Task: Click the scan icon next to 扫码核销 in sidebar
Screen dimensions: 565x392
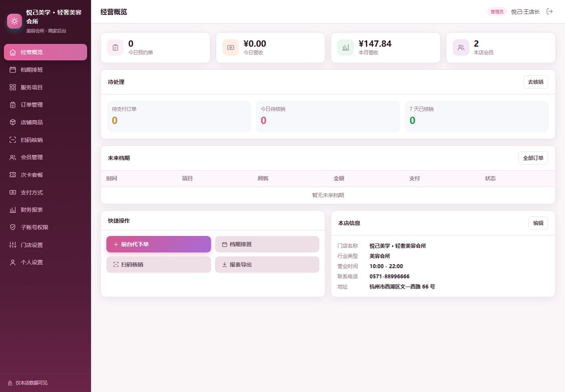Action: (13, 140)
